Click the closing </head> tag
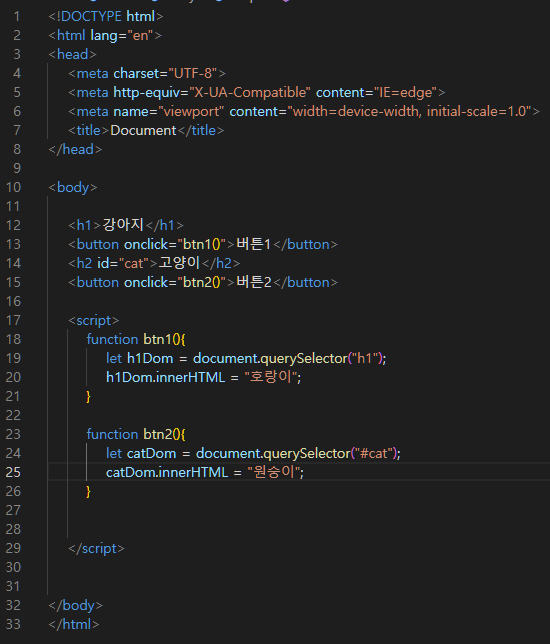The height and width of the screenshot is (644, 550). (75, 150)
